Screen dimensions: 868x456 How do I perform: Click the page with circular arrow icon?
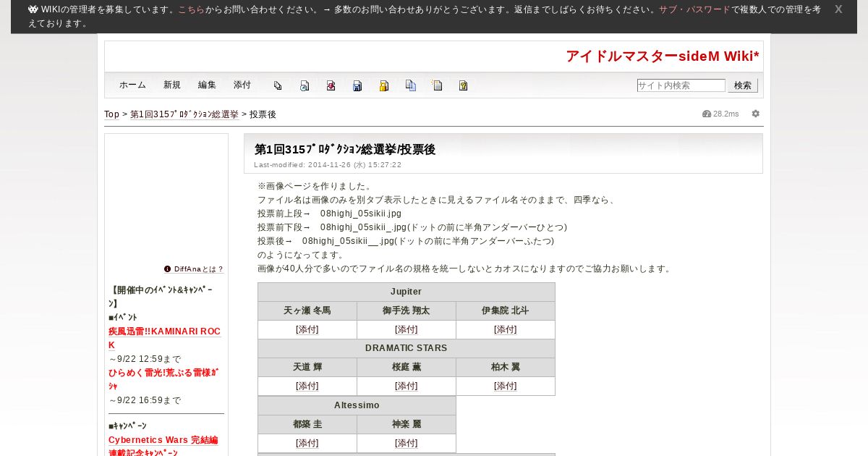coord(305,85)
